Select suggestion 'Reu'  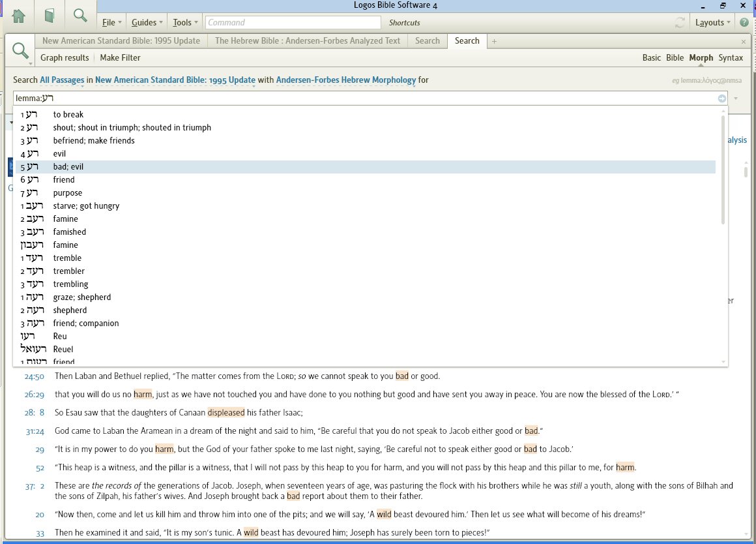tap(366, 336)
